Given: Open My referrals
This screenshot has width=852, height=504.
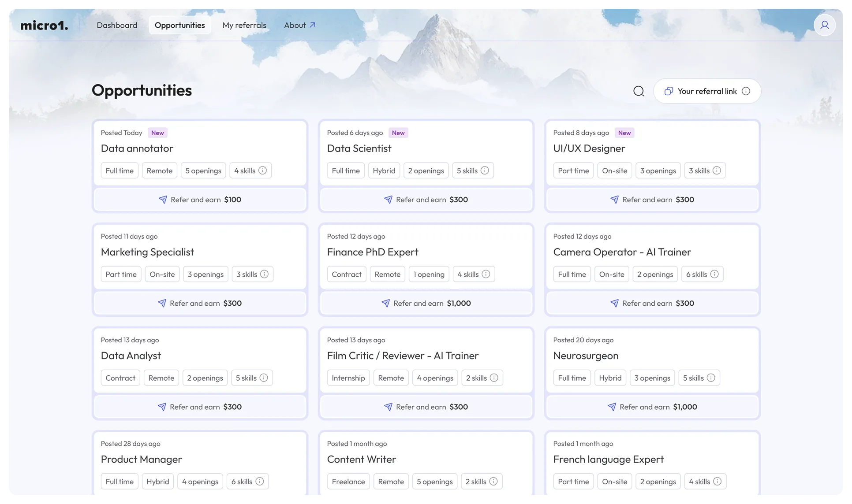Looking at the screenshot, I should pos(244,25).
